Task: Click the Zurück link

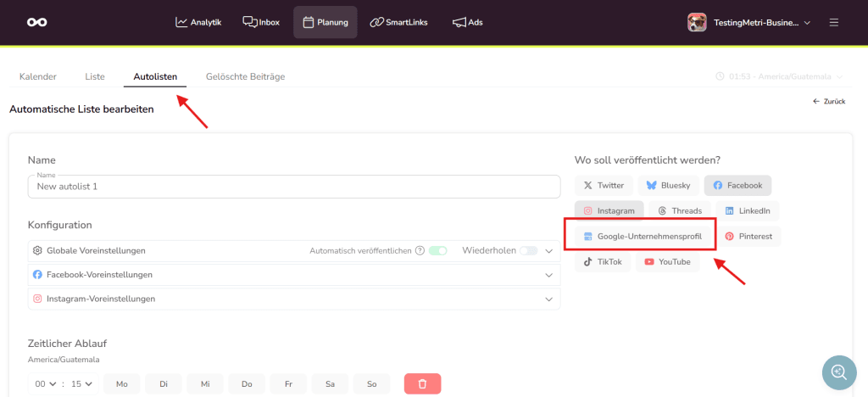Action: pos(829,101)
